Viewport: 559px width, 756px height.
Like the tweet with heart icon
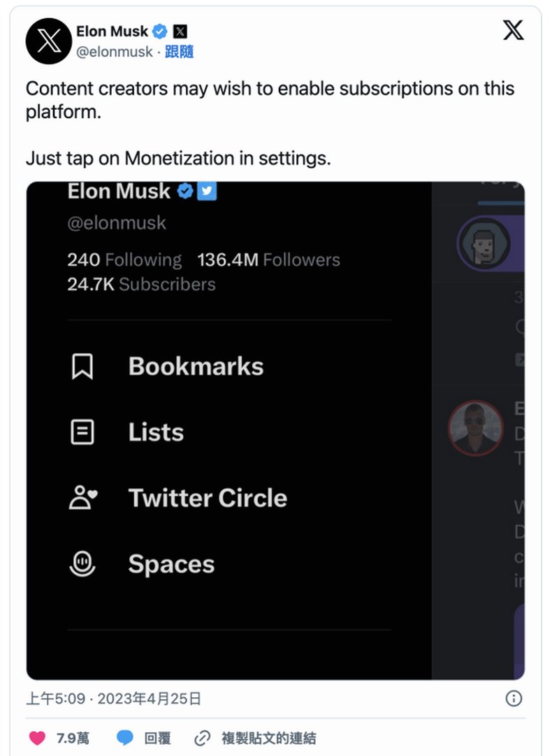click(x=37, y=738)
